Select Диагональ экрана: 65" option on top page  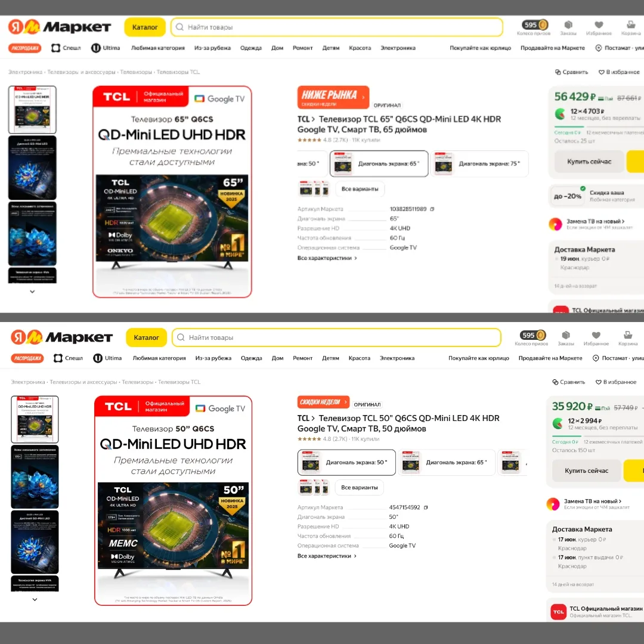coord(379,164)
